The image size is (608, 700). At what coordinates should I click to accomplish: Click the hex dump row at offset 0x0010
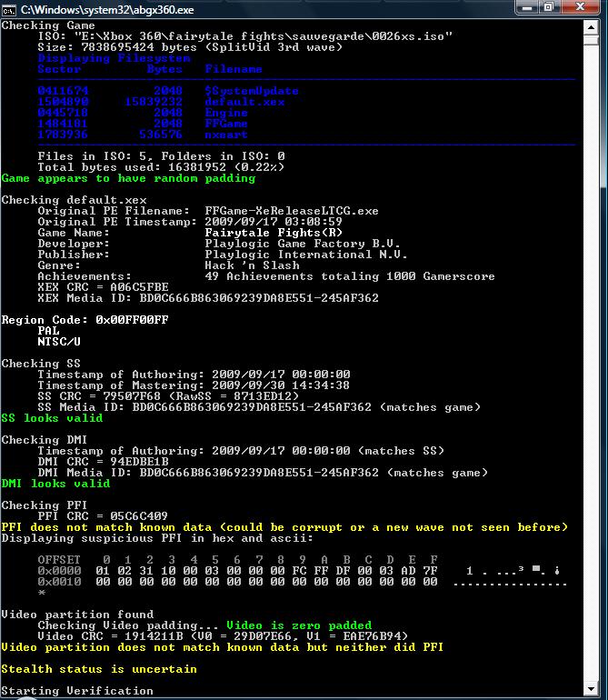point(303,582)
